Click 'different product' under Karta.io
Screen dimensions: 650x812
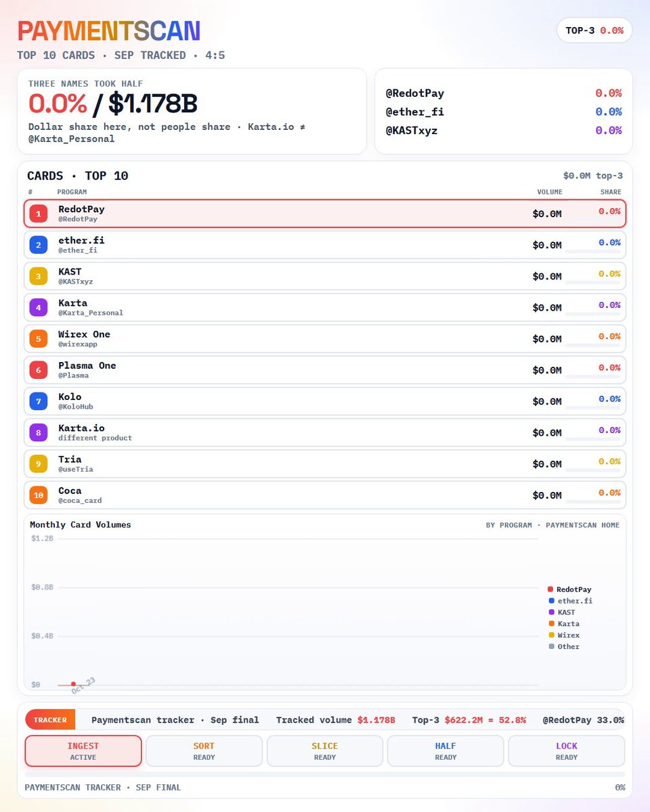coord(95,438)
